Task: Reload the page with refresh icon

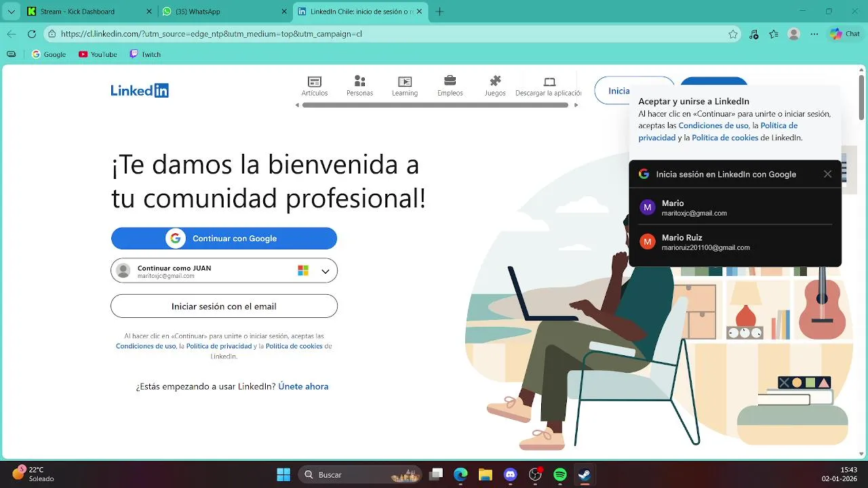Action: [32, 34]
